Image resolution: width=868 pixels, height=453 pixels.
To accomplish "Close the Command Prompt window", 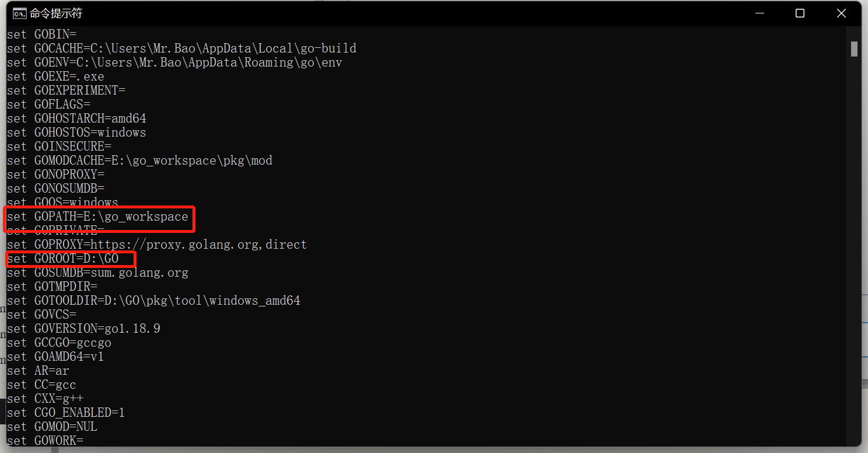I will 841,13.
